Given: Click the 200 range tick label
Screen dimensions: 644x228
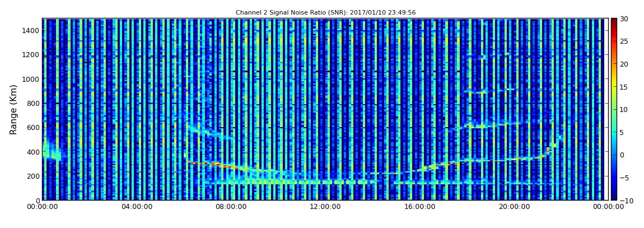Looking at the screenshot, I should pyautogui.click(x=33, y=176).
